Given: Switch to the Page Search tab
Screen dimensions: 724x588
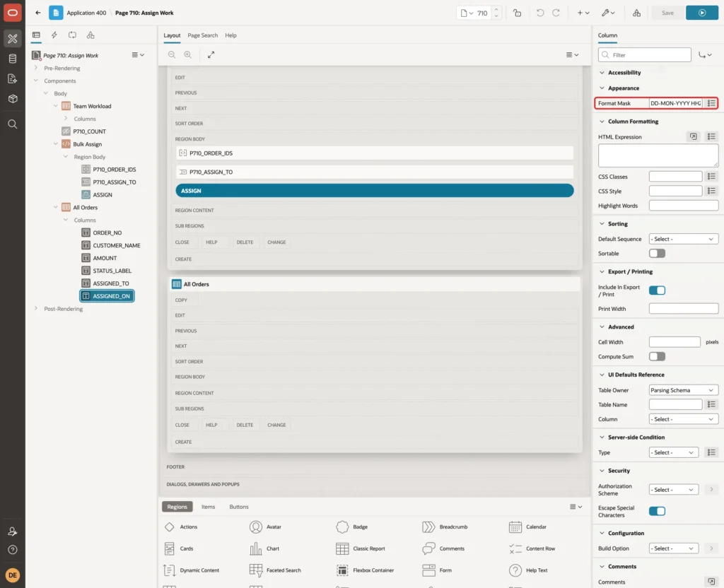Looking at the screenshot, I should (x=202, y=35).
